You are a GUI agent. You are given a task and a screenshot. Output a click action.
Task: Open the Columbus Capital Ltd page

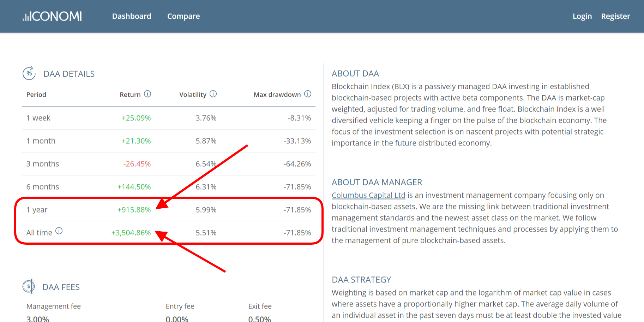click(x=368, y=195)
